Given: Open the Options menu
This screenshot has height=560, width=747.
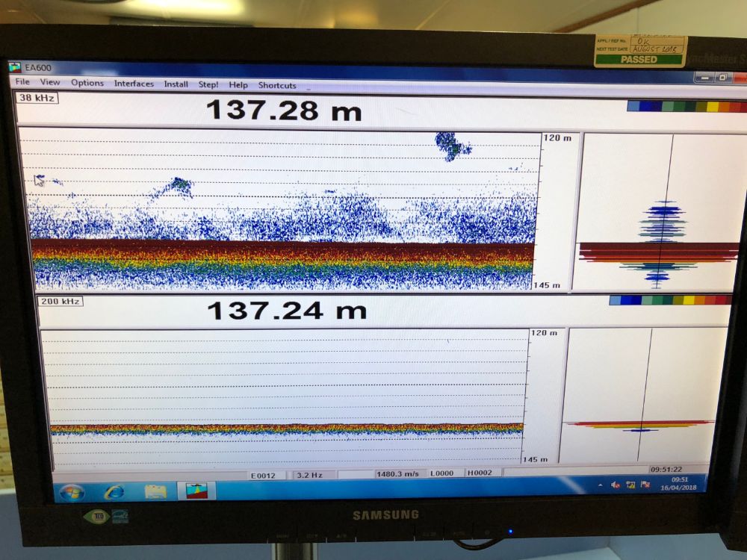Looking at the screenshot, I should 87,83.
